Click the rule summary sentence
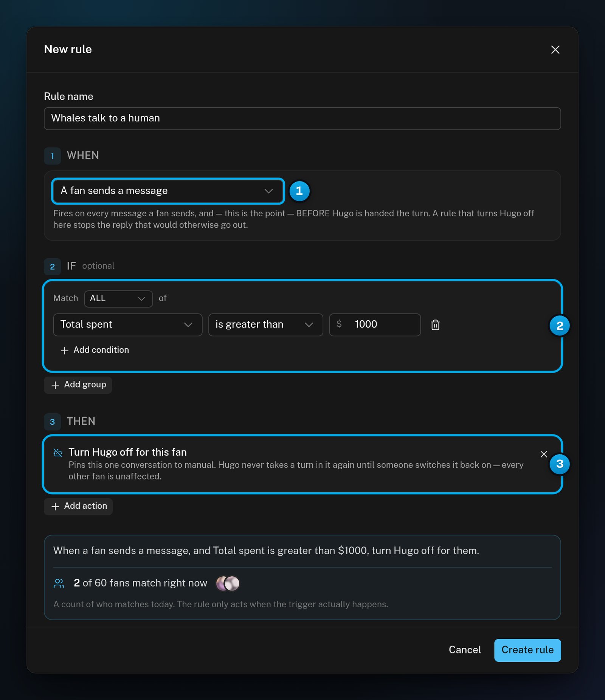 coord(266,551)
